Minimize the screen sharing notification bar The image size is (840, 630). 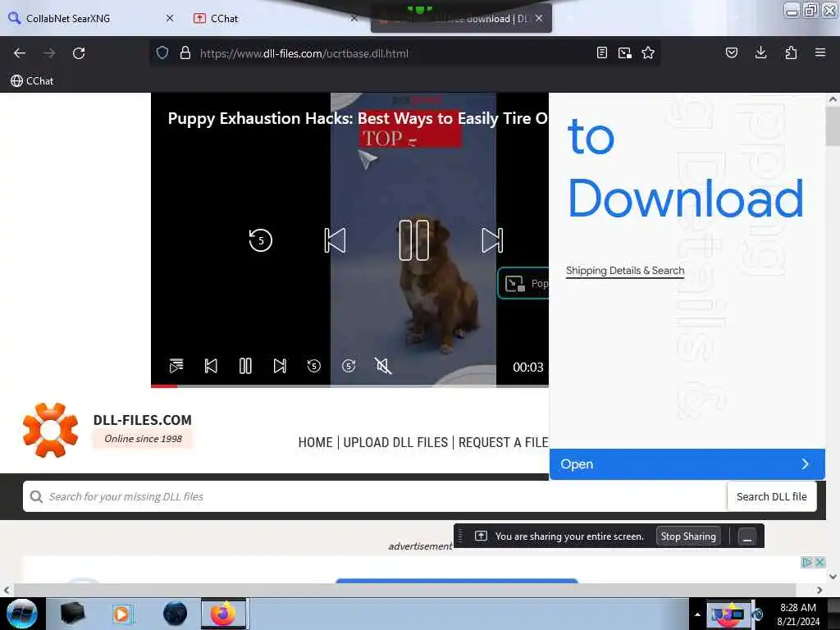(747, 536)
